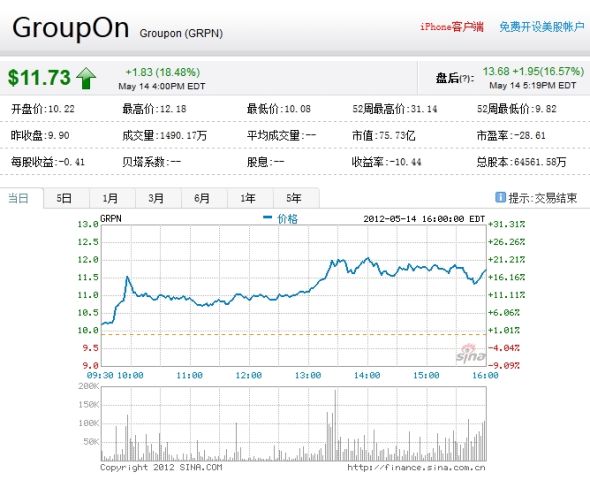Click the 每股收益:-0.41 cell

pyautogui.click(x=48, y=162)
